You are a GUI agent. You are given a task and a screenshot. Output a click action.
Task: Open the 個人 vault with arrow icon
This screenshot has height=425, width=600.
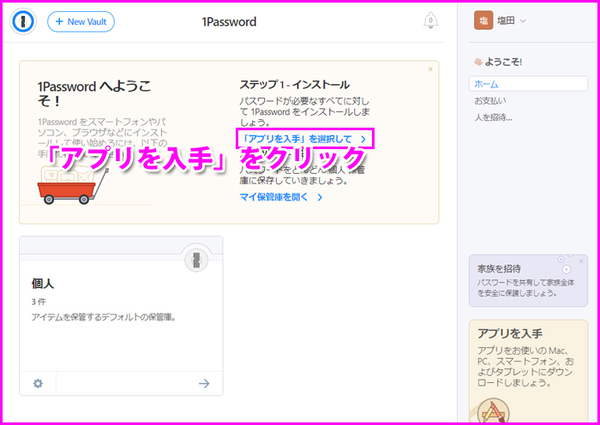(x=204, y=383)
